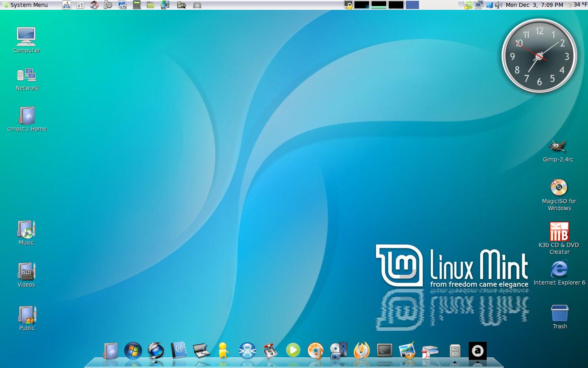This screenshot has width=588, height=368.
Task: Click the screenshot capture launcher in panel
Action: click(x=122, y=5)
